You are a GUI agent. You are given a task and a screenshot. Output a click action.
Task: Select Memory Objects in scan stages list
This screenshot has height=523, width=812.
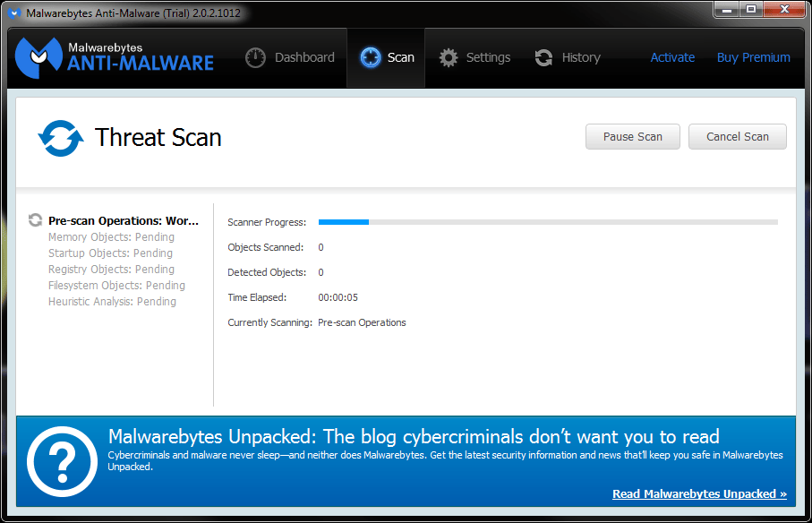coord(111,237)
